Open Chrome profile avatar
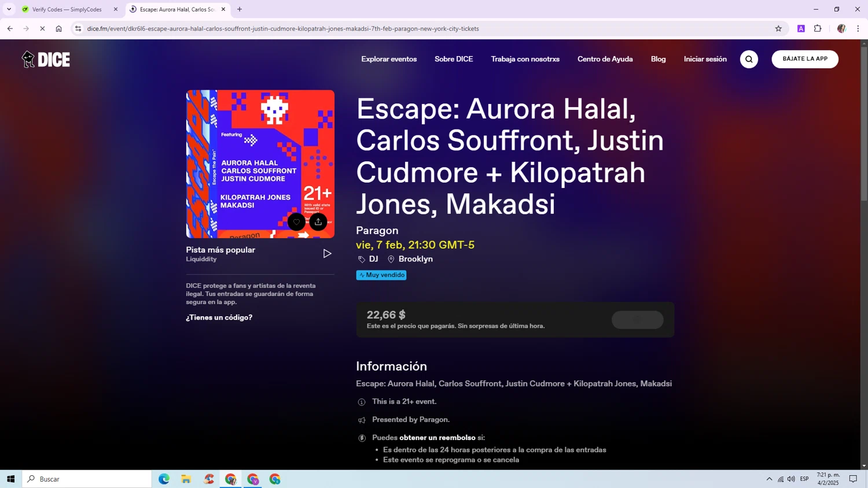 point(841,28)
